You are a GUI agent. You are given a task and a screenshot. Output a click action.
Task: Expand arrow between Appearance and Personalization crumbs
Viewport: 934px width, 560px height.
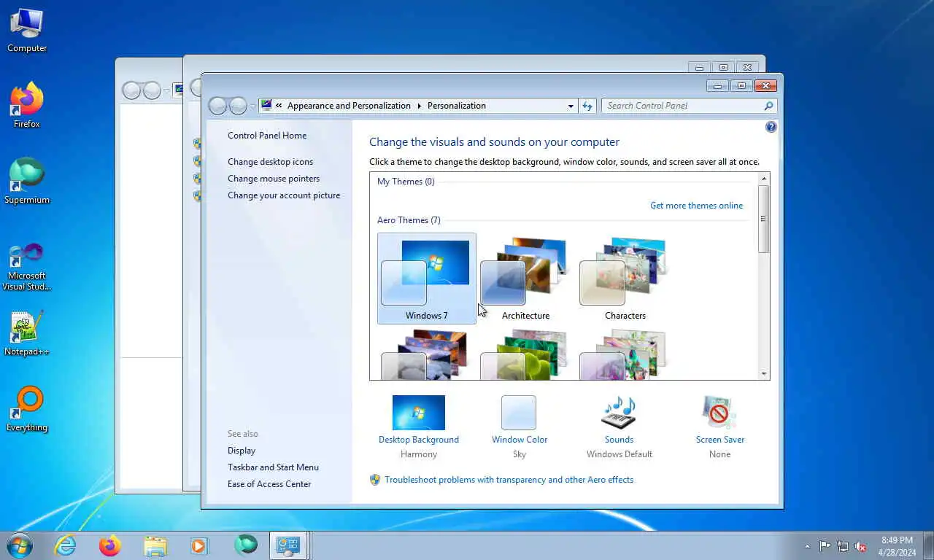(420, 106)
